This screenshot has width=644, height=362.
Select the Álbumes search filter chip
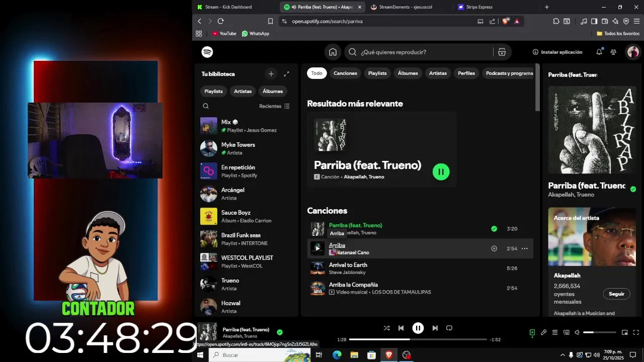click(408, 73)
